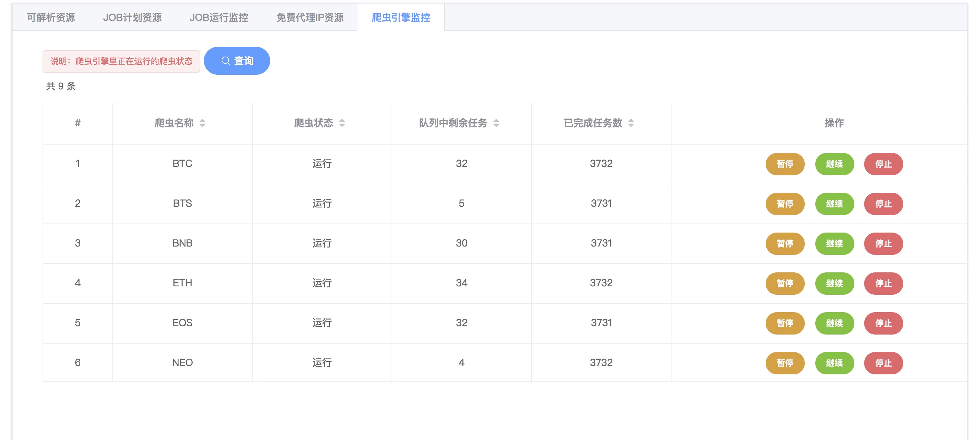Viewport: 980px width, 440px height.
Task: Continue the EOS crawler with 继续
Action: tap(834, 323)
